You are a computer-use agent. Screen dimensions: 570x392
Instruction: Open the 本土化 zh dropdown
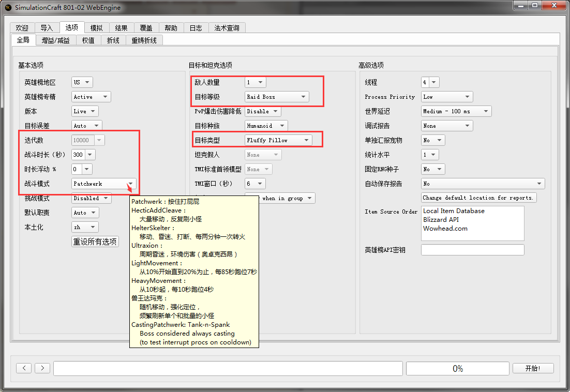(85, 227)
